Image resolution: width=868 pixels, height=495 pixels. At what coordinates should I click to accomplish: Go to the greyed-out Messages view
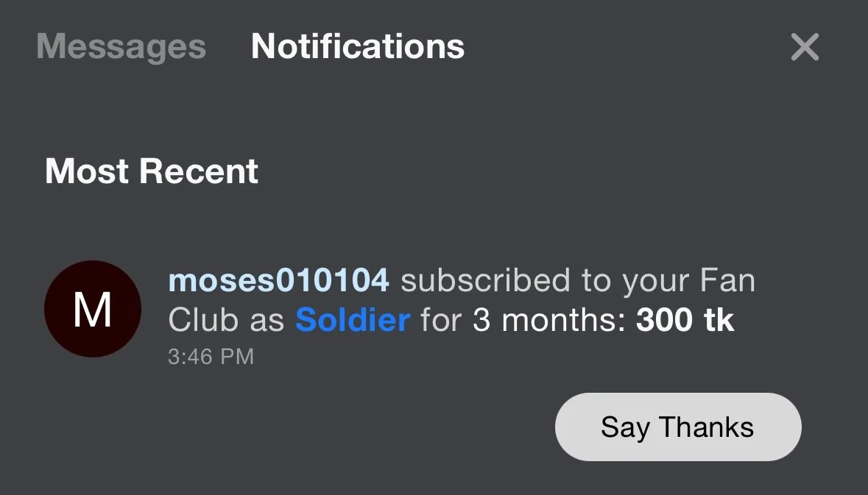pos(121,47)
